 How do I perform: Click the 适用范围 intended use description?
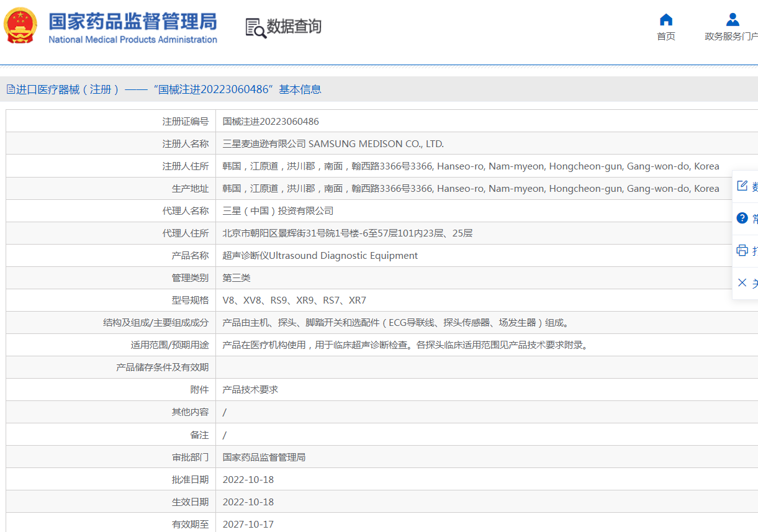pos(405,345)
